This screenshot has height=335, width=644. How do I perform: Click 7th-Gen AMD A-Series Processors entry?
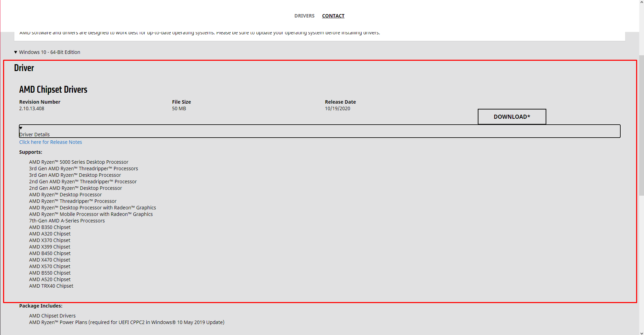67,221
